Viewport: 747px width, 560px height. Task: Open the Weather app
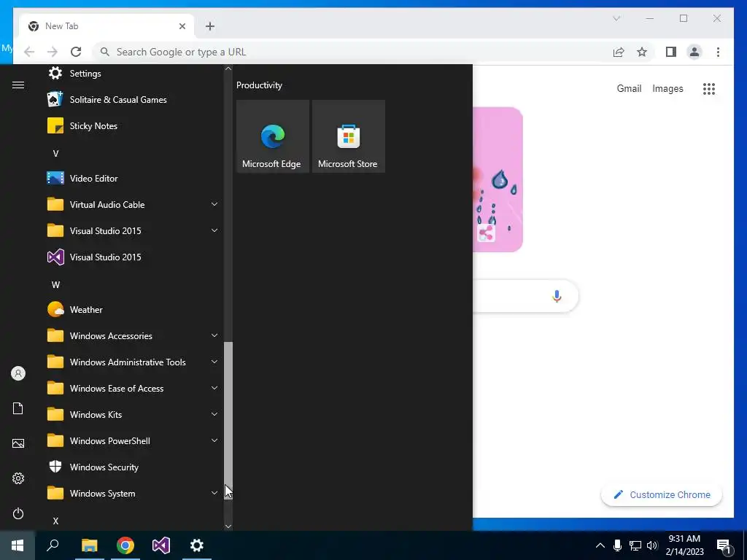click(x=133, y=309)
